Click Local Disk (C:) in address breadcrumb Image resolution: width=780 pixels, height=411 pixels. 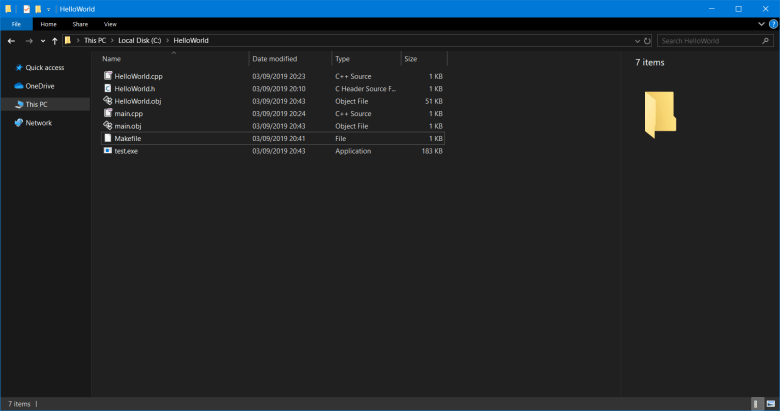140,40
